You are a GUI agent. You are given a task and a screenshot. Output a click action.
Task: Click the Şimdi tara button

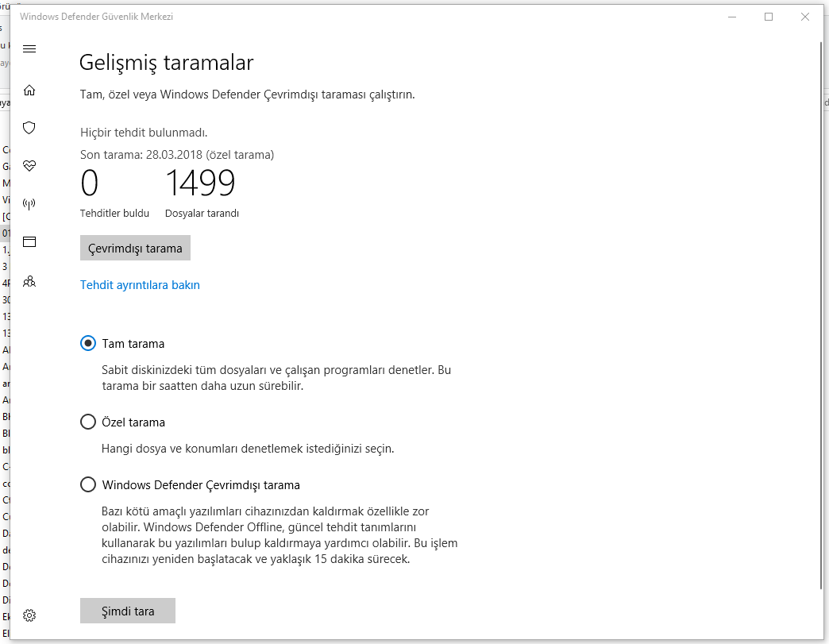[128, 611]
